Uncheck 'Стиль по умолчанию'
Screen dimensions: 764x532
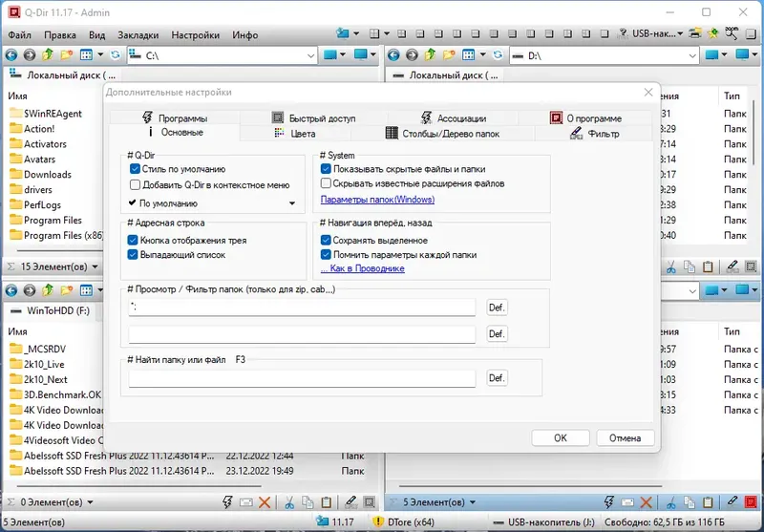point(135,169)
